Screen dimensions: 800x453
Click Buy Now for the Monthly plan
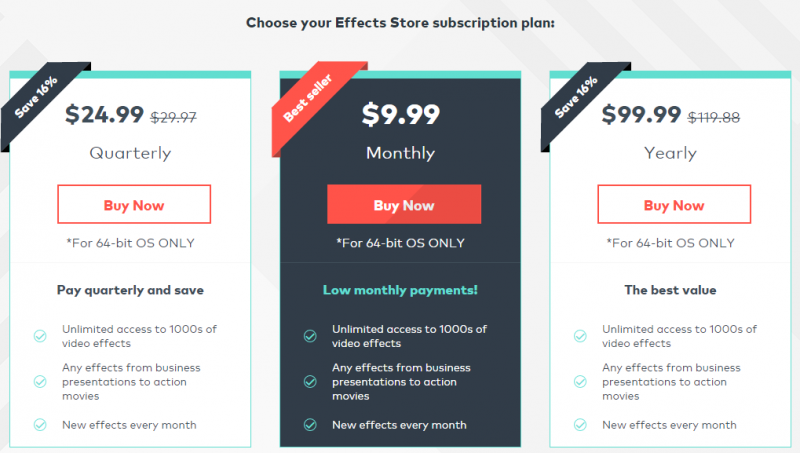[x=404, y=204]
